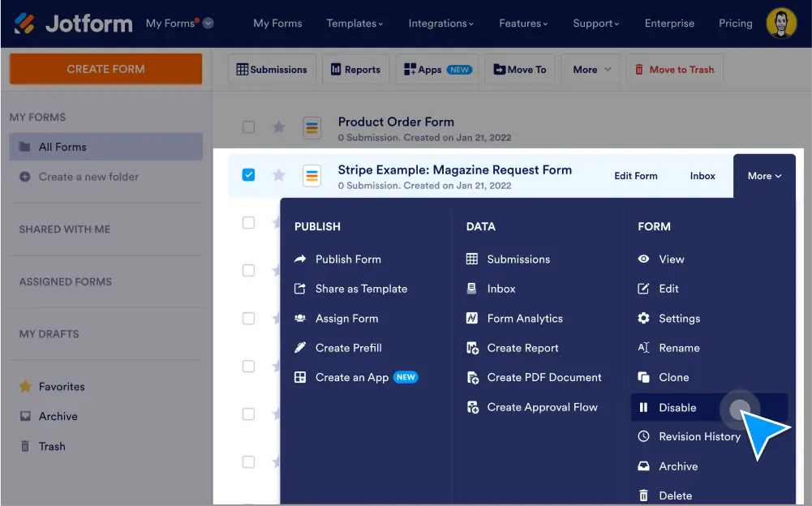Click the Jotform logo
The height and width of the screenshot is (506, 812).
pos(74,24)
